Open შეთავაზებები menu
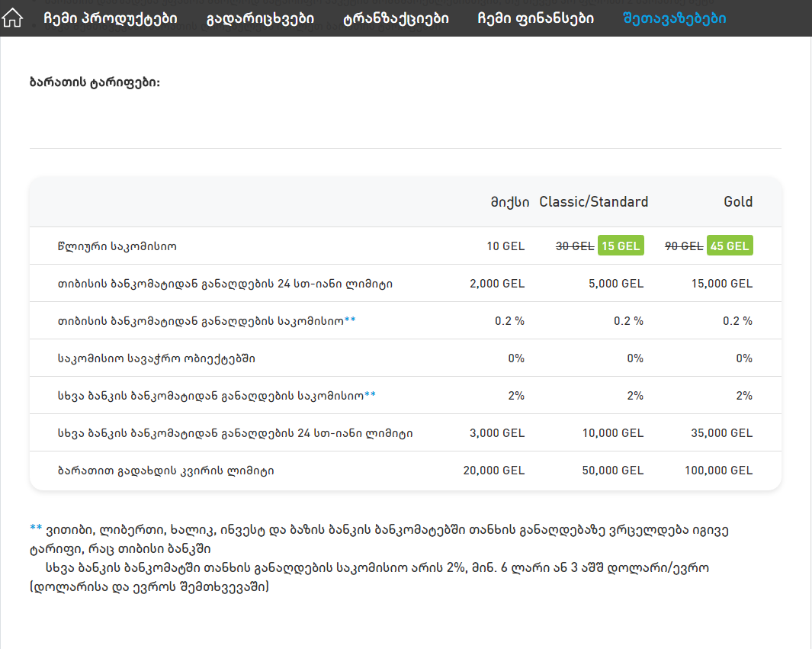The width and height of the screenshot is (812, 649). [674, 18]
